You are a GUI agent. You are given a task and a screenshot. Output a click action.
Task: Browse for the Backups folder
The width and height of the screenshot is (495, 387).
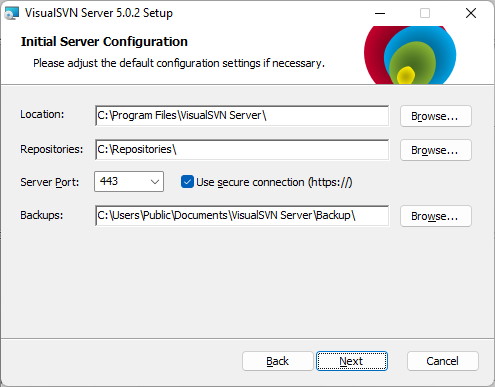point(436,216)
